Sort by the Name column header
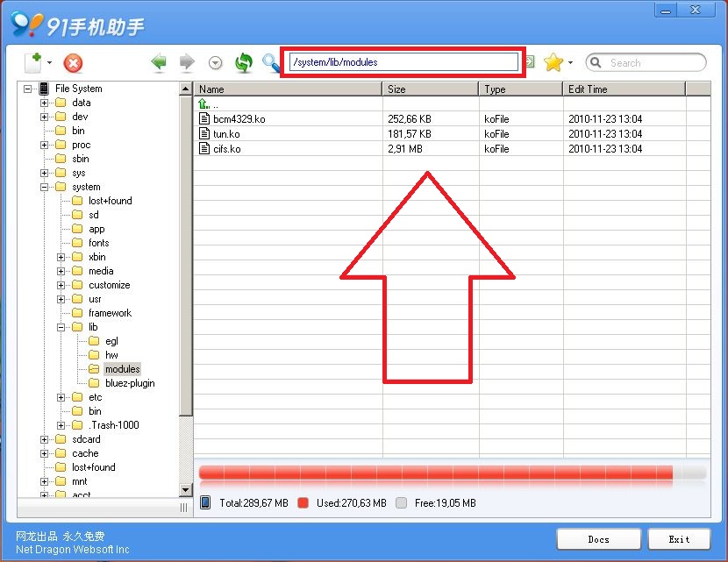 click(288, 89)
